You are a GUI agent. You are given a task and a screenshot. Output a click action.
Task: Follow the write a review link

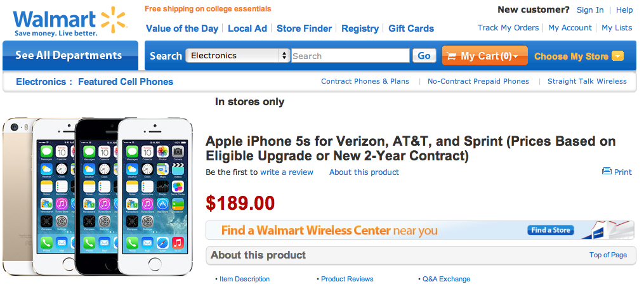pyautogui.click(x=287, y=172)
